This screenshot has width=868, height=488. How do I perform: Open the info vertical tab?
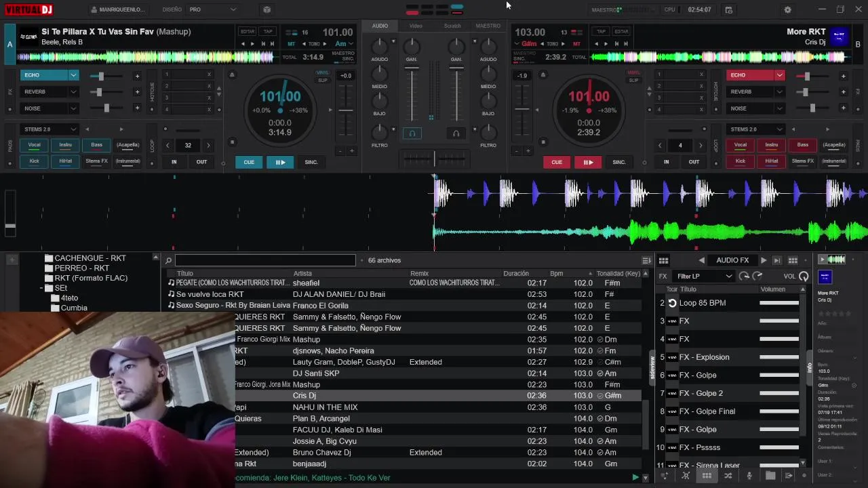point(809,367)
